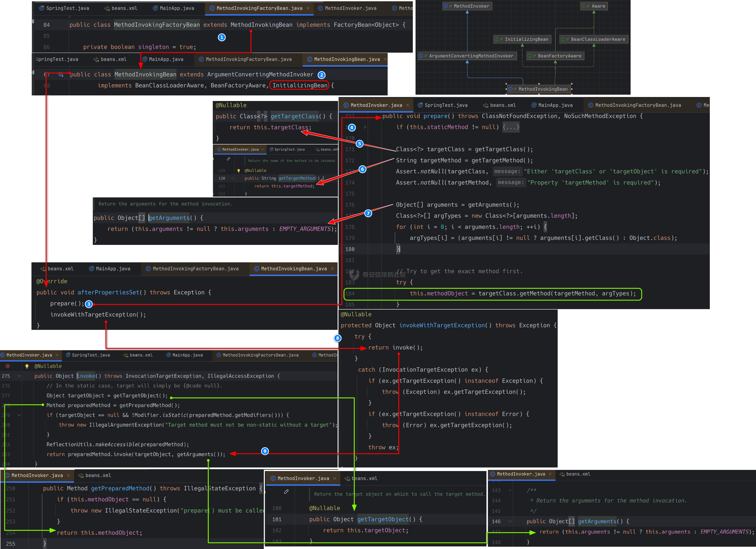The width and height of the screenshot is (756, 549).
Task: Close the MethodInvoker.java tab above getPreparedMethod()
Action: pos(68,475)
